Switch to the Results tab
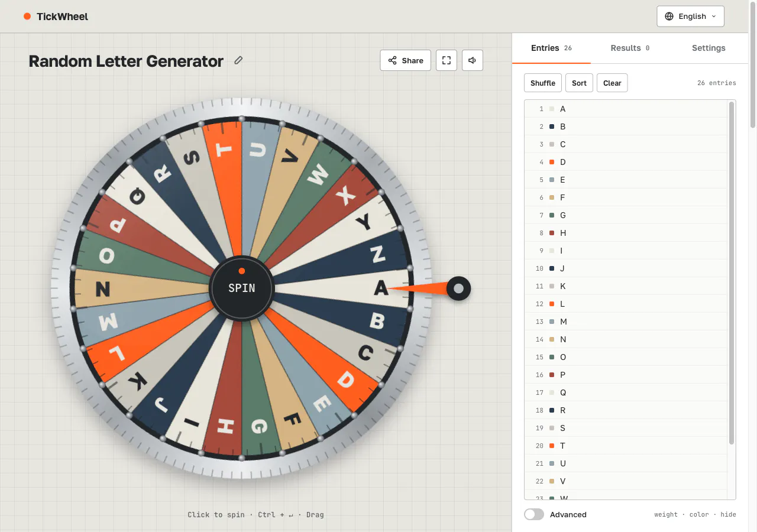757x532 pixels. coord(630,48)
